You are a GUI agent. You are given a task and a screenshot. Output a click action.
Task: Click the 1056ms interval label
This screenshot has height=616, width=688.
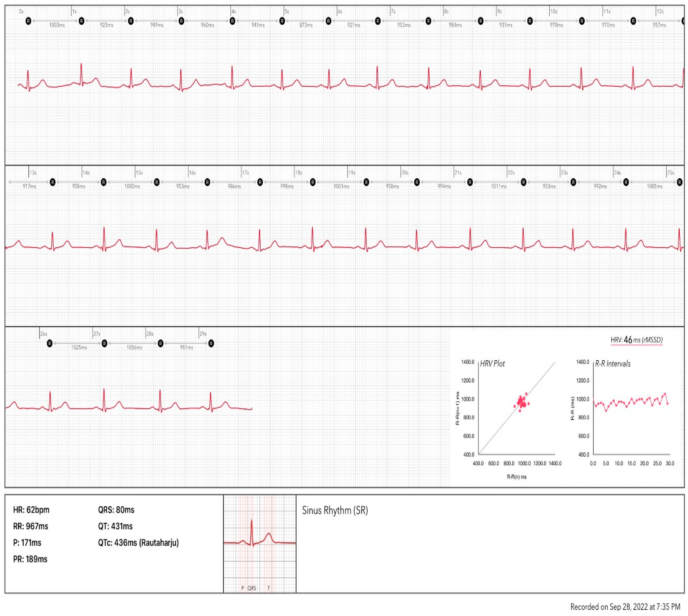tap(134, 348)
